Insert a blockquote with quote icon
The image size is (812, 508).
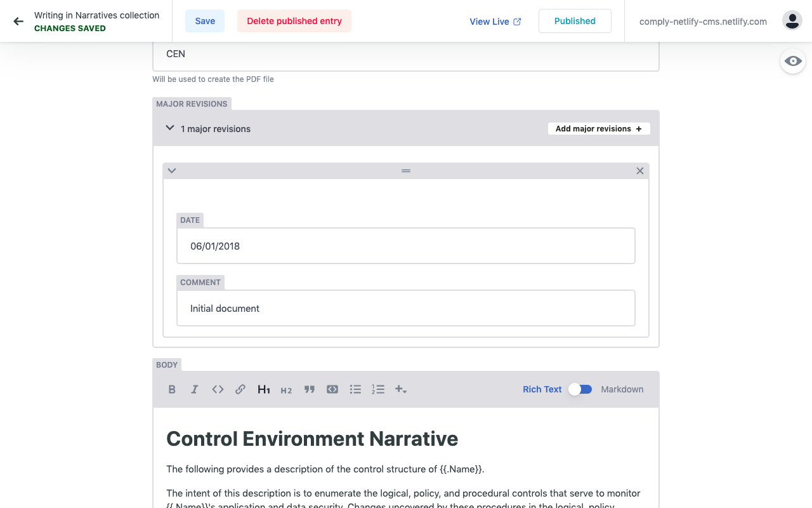(x=310, y=389)
